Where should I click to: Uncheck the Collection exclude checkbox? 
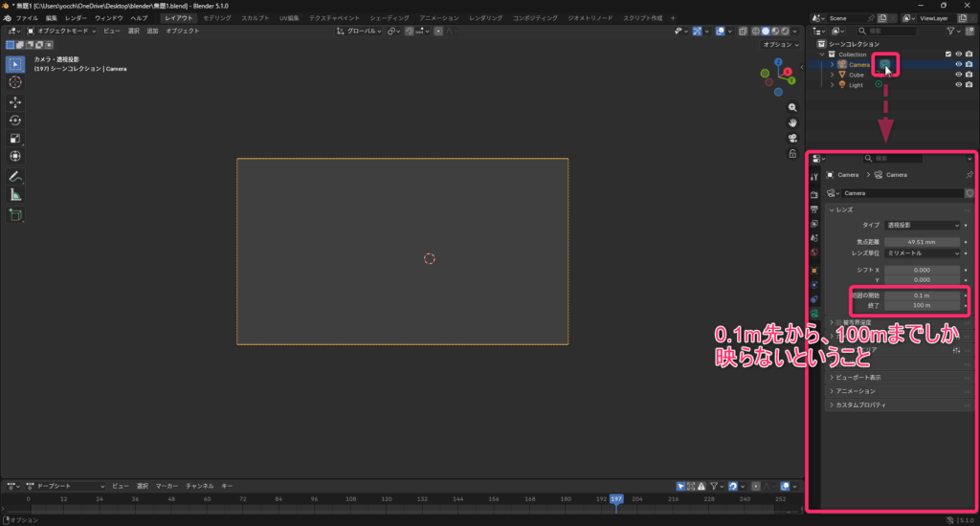tap(948, 55)
